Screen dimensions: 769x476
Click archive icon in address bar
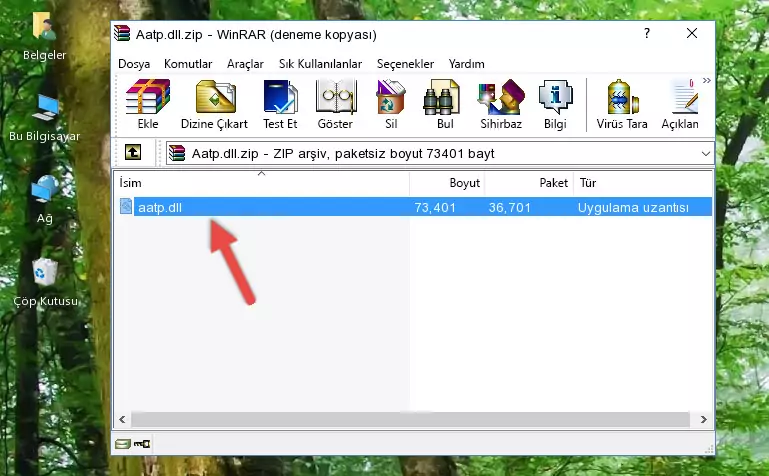click(177, 153)
